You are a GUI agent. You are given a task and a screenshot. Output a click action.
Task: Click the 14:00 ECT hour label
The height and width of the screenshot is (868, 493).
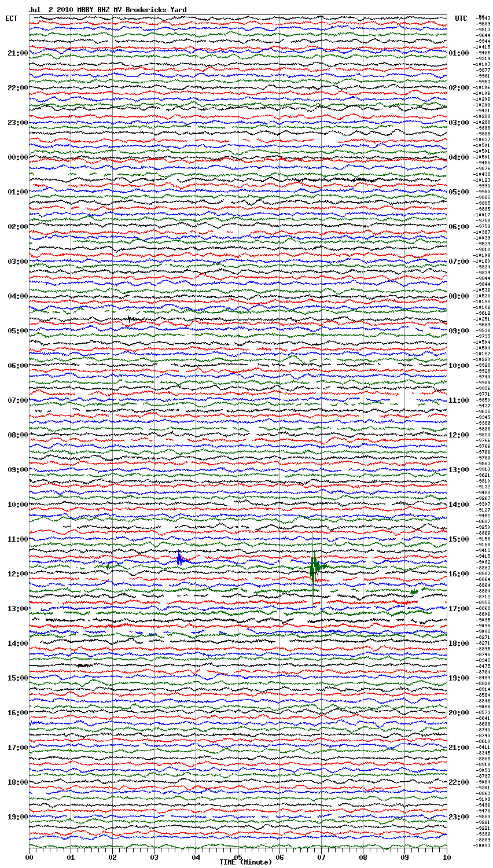click(18, 643)
